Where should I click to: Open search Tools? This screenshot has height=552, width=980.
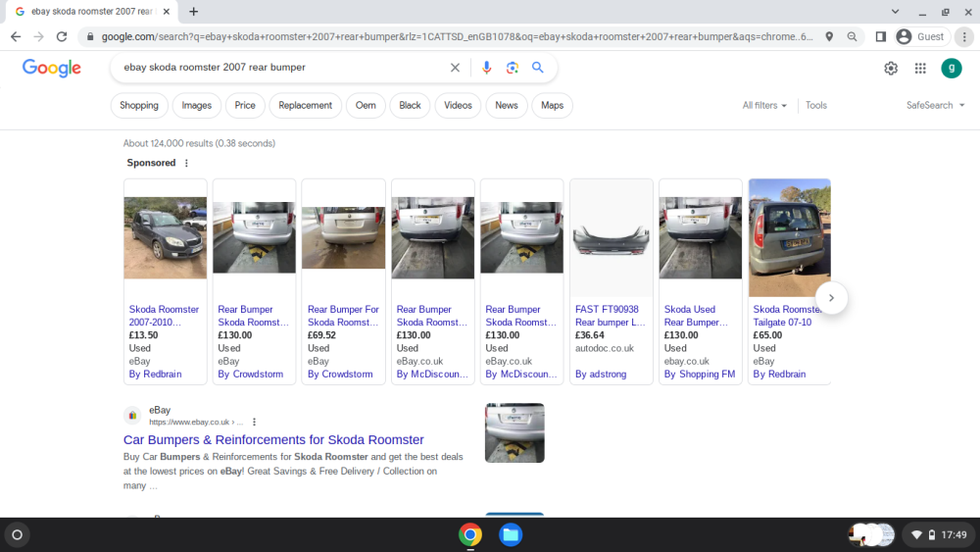click(x=815, y=106)
